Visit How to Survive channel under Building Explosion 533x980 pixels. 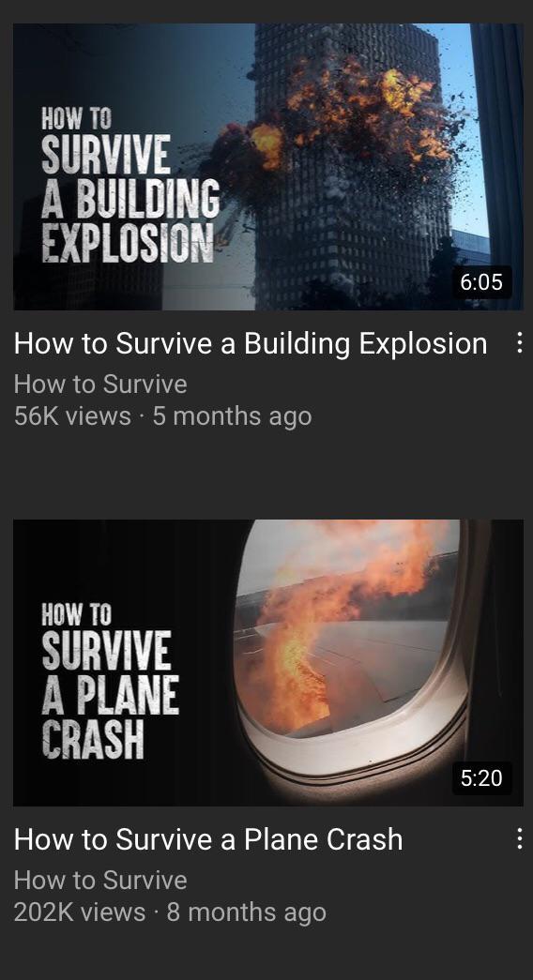click(100, 384)
